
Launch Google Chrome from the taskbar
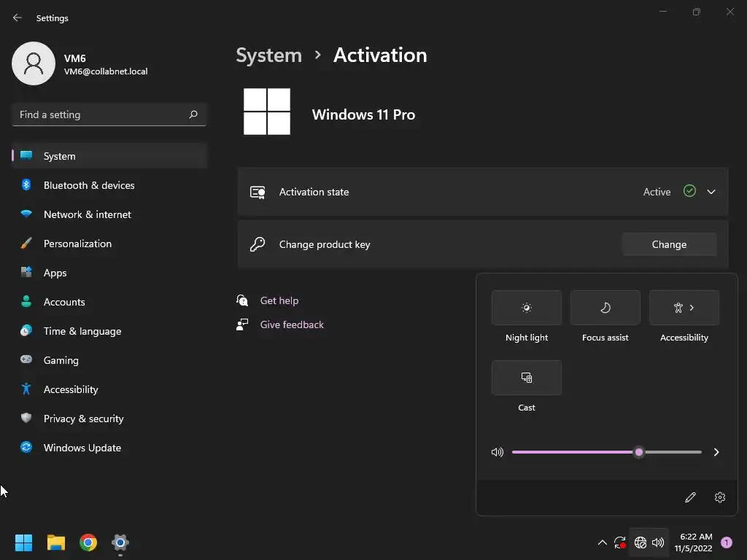[88, 542]
